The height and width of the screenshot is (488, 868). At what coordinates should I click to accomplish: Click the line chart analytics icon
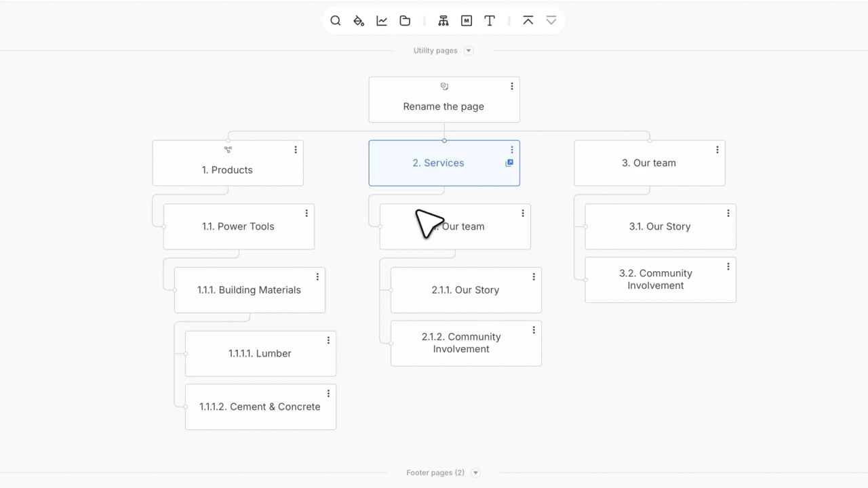(x=382, y=21)
